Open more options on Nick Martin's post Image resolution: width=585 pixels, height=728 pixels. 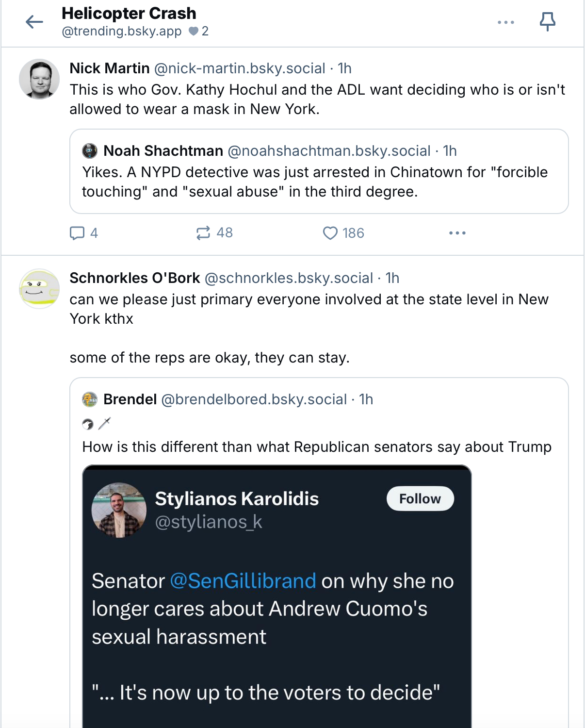457,233
